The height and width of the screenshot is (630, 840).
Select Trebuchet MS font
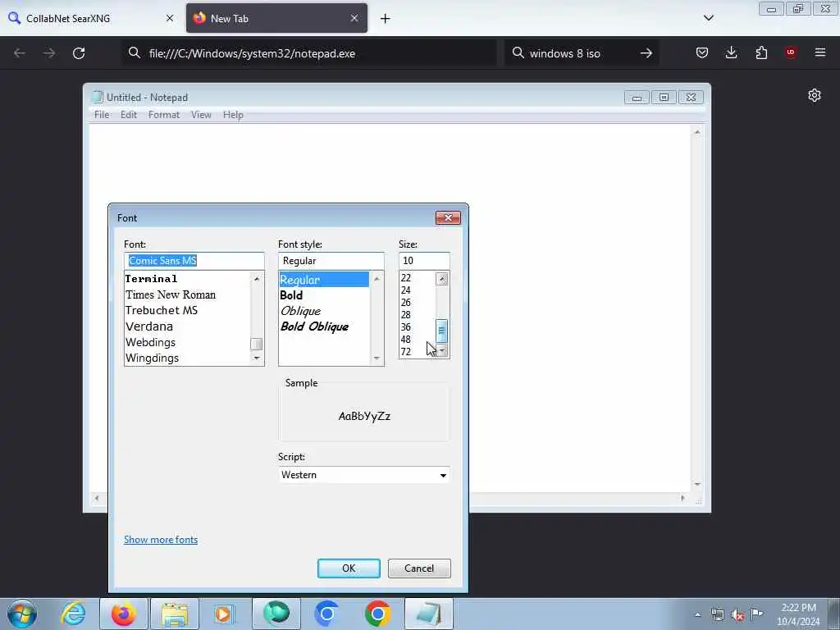point(187,311)
